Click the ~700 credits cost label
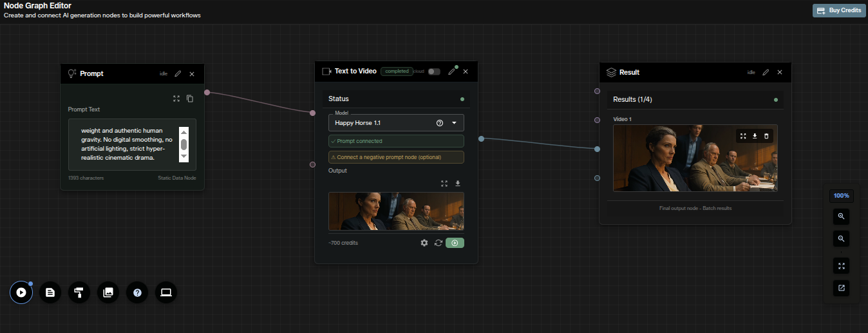Viewport: 868px width, 333px height. click(343, 243)
